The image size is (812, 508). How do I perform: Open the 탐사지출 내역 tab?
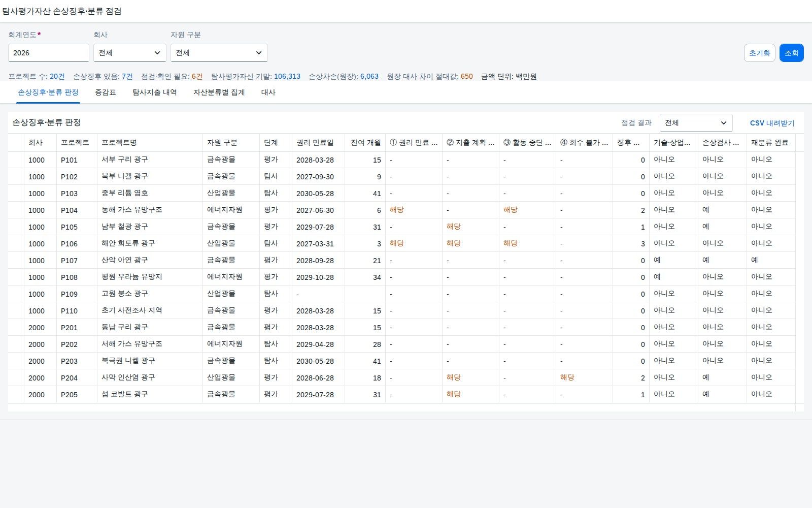coord(155,92)
